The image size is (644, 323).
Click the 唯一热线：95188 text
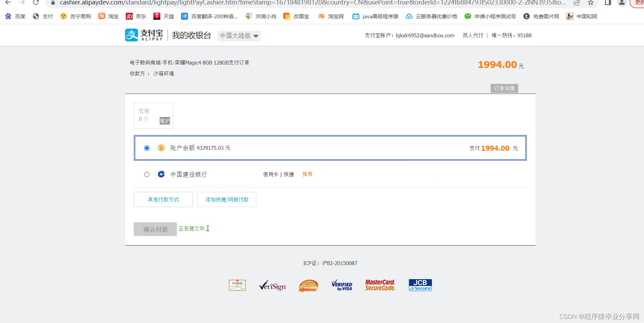(x=512, y=35)
